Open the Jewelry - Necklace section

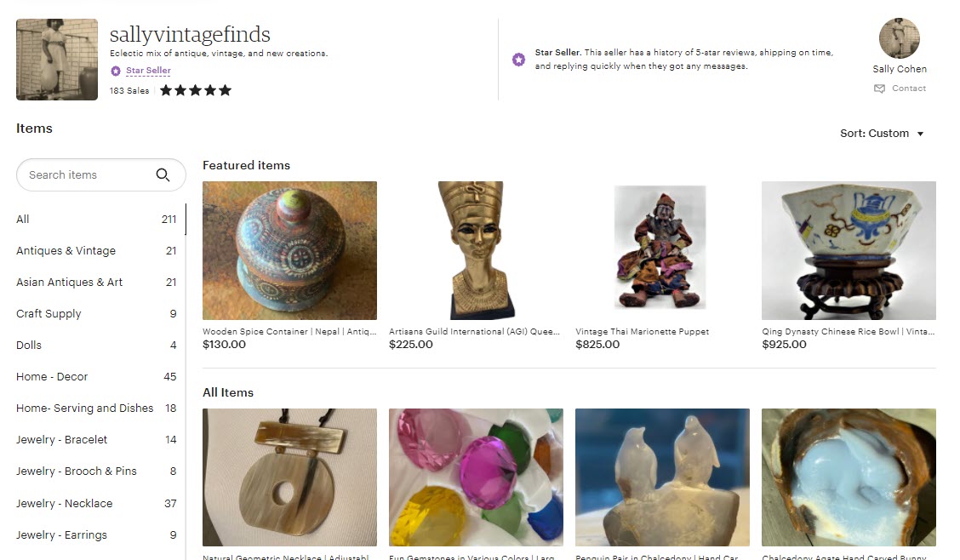tap(96, 503)
